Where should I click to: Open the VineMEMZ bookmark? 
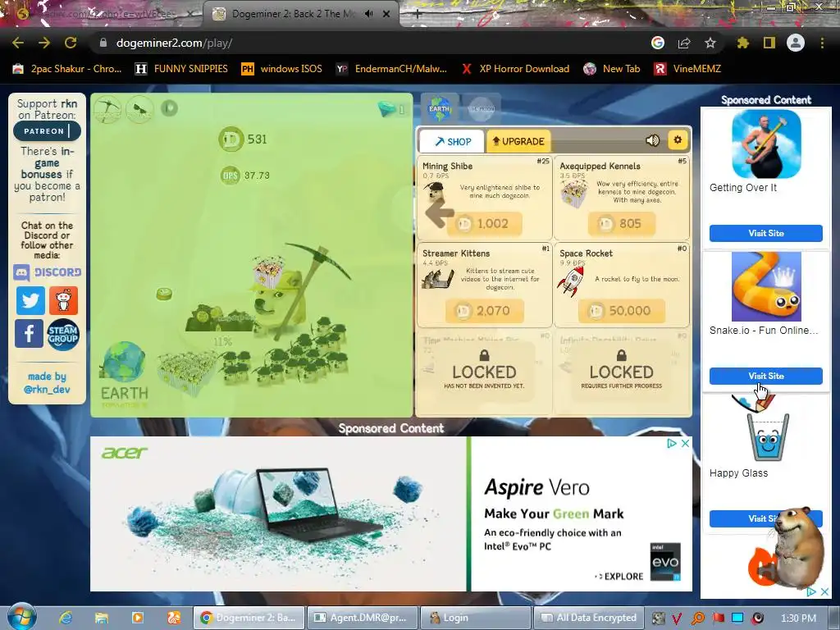(x=688, y=69)
